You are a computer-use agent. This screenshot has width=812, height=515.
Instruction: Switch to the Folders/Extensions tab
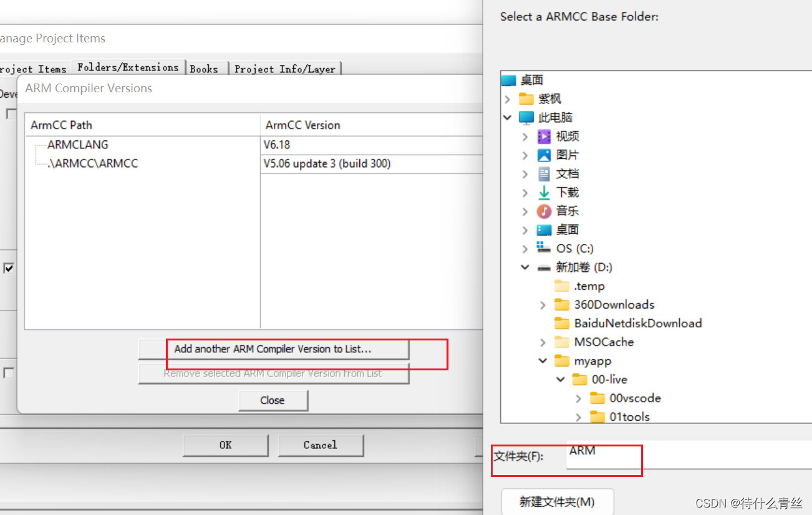128,67
